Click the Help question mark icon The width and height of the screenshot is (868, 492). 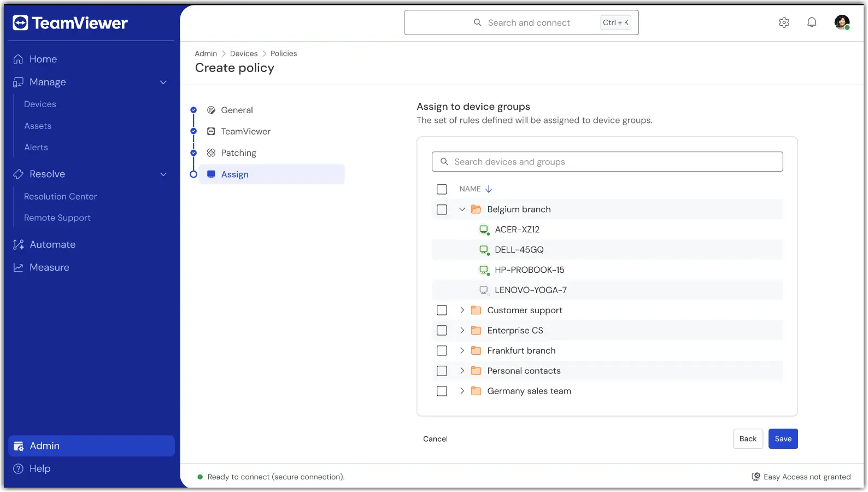pos(18,468)
